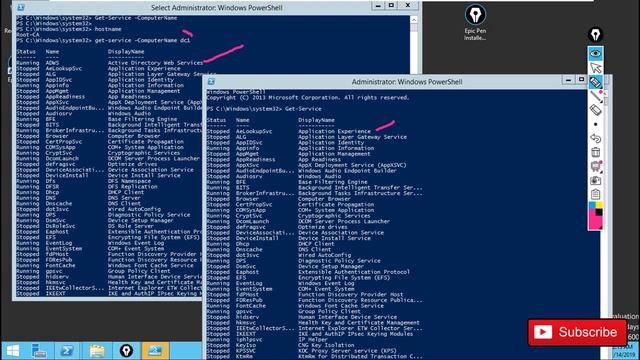This screenshot has height=360, width=640.
Task: Pick the yellow color swatch in Epic Pen
Action: (599, 205)
